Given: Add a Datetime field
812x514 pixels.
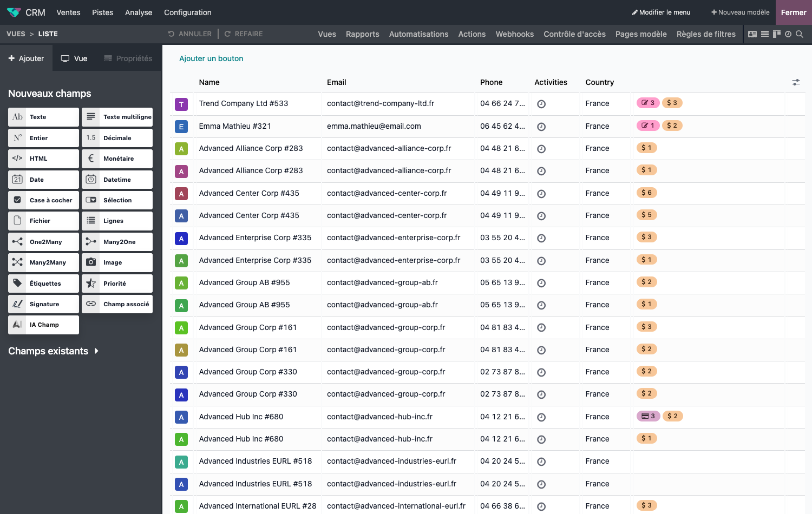Looking at the screenshot, I should point(117,180).
